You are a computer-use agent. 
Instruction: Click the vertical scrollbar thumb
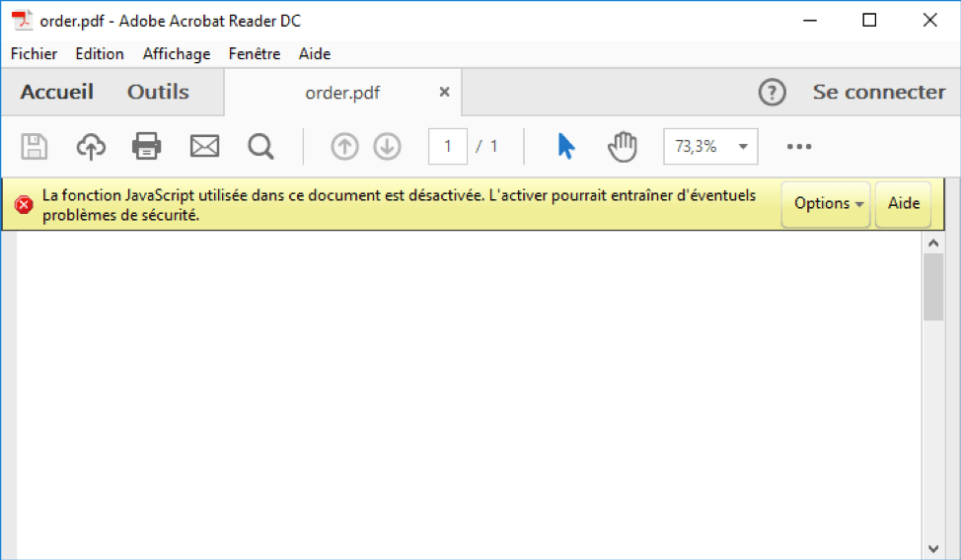[933, 287]
